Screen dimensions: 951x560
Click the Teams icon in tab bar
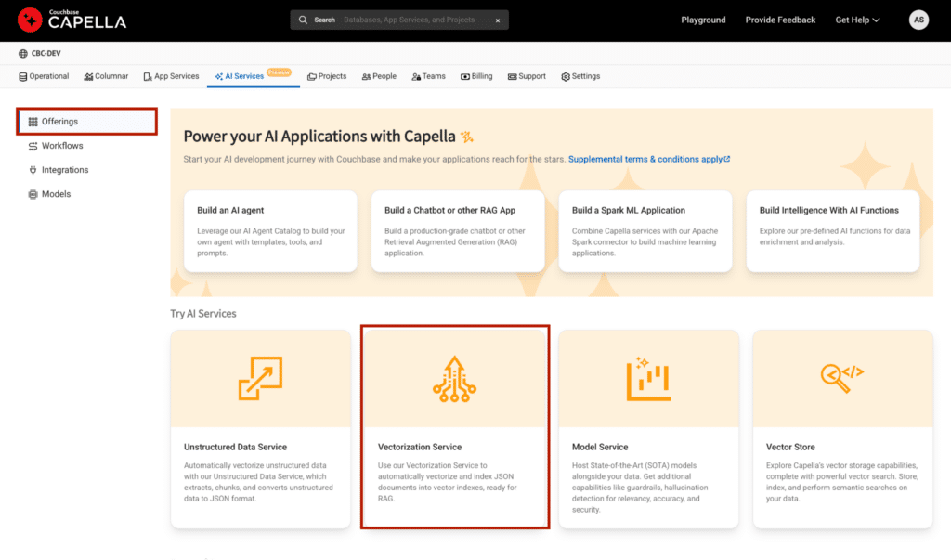(416, 77)
